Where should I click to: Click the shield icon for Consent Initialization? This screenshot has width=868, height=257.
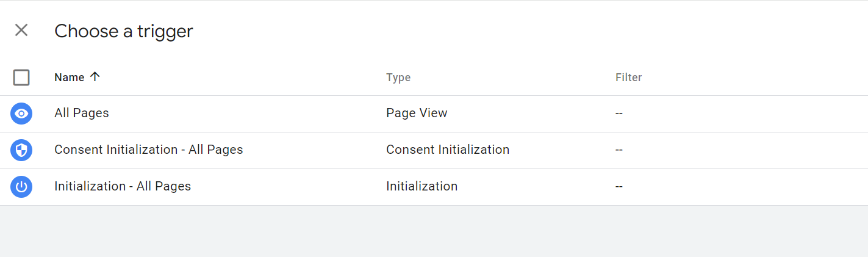tap(21, 150)
